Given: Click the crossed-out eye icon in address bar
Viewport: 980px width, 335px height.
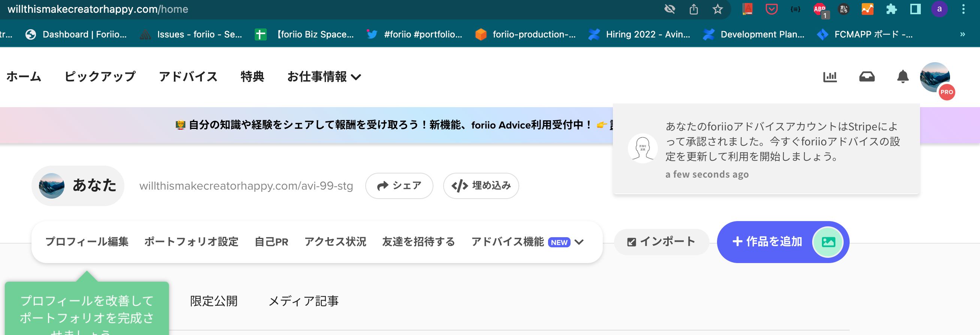Looking at the screenshot, I should (x=669, y=9).
